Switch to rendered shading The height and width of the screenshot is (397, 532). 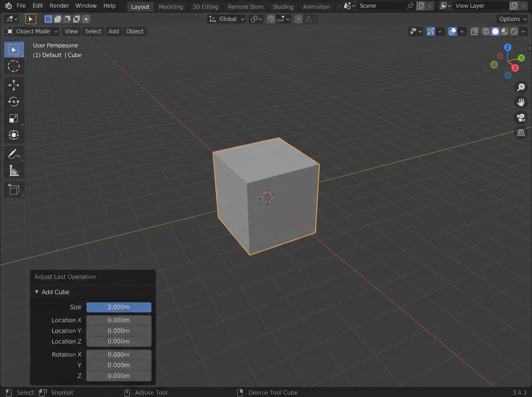point(514,31)
